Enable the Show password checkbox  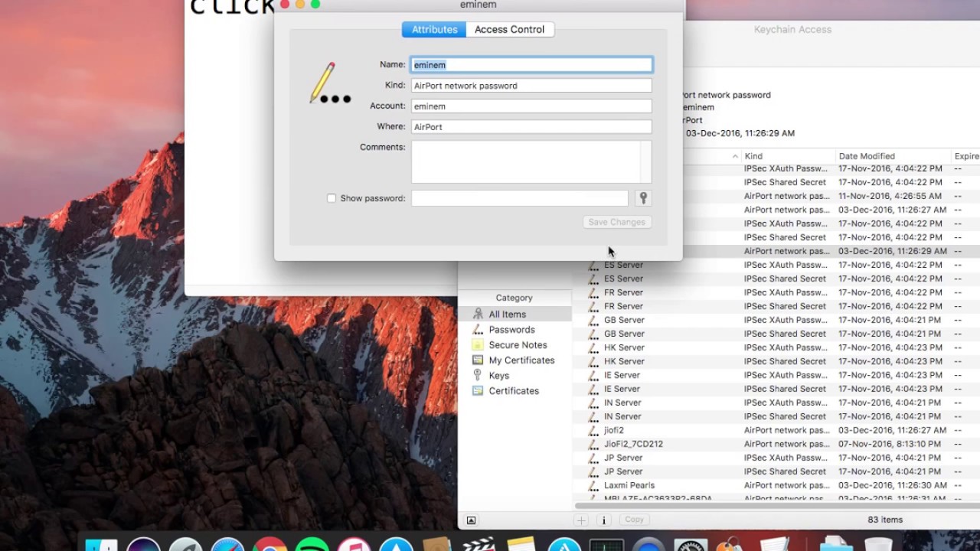click(x=332, y=198)
